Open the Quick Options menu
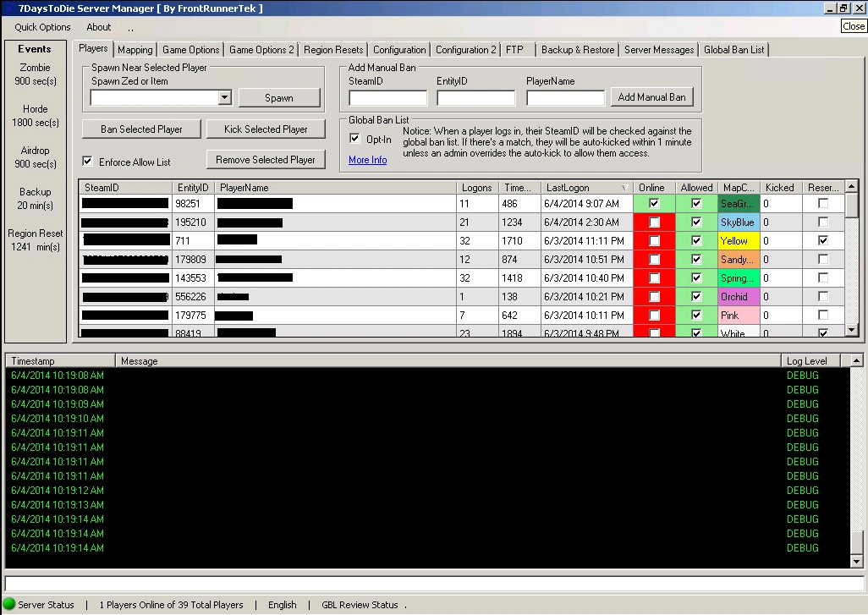868x615 pixels. point(43,27)
